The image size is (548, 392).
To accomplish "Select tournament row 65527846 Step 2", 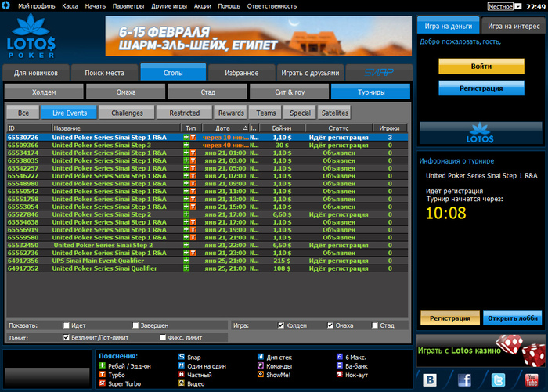I will pyautogui.click(x=207, y=214).
